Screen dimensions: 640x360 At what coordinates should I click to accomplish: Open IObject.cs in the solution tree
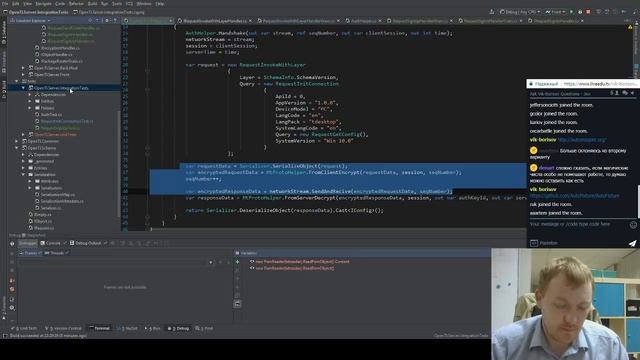pos(43,221)
